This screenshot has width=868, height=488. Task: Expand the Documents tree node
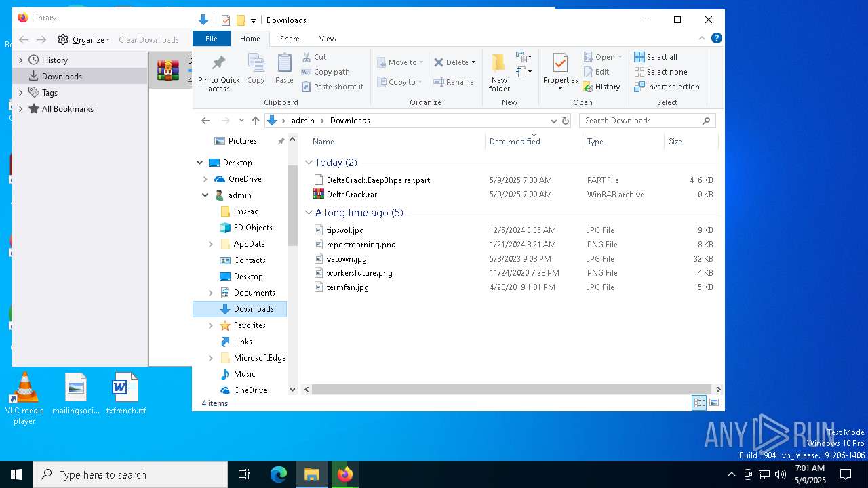pos(211,293)
